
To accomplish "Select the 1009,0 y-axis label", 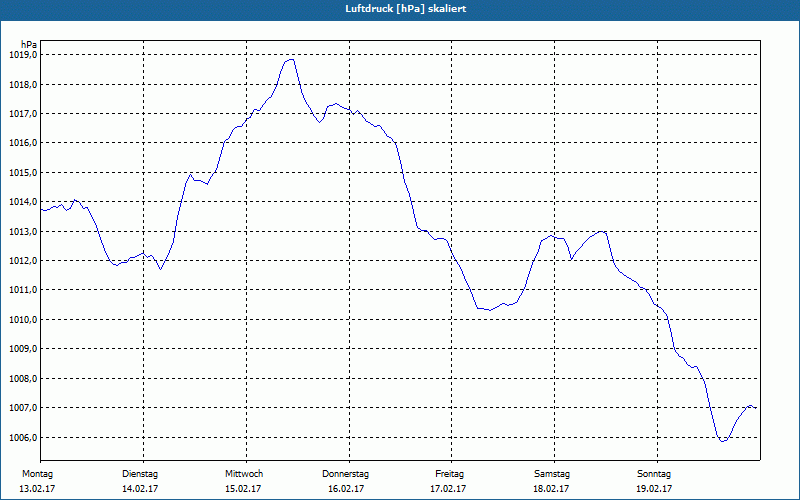I will tap(23, 349).
